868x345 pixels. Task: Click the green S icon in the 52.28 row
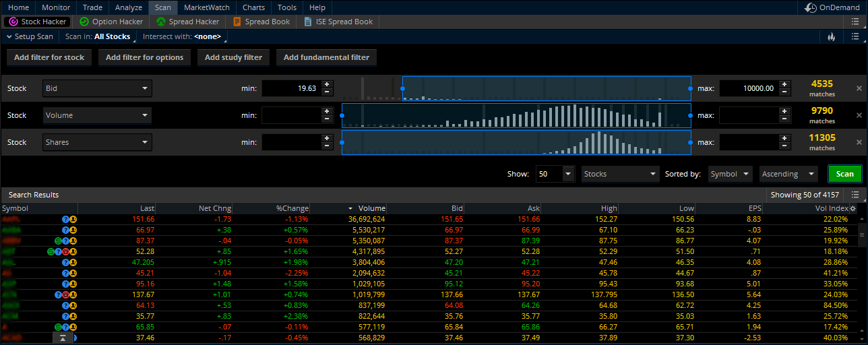coord(51,251)
